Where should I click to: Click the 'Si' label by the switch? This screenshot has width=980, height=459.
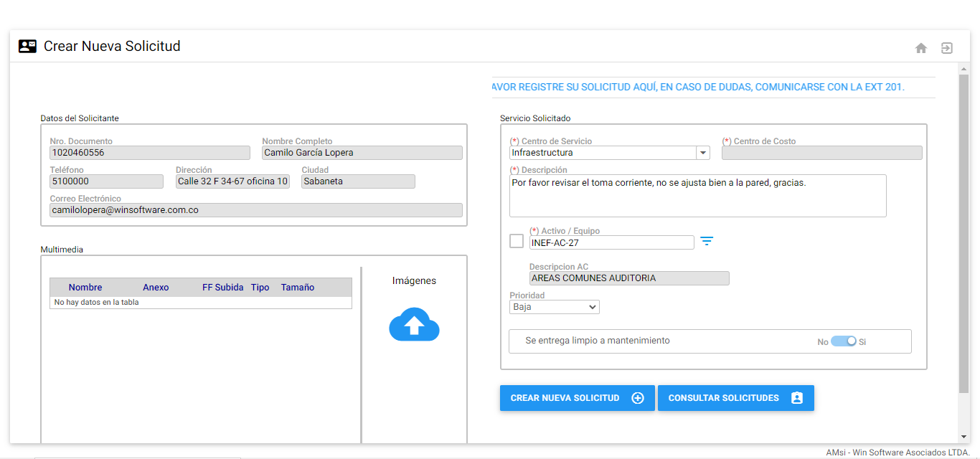click(x=862, y=342)
